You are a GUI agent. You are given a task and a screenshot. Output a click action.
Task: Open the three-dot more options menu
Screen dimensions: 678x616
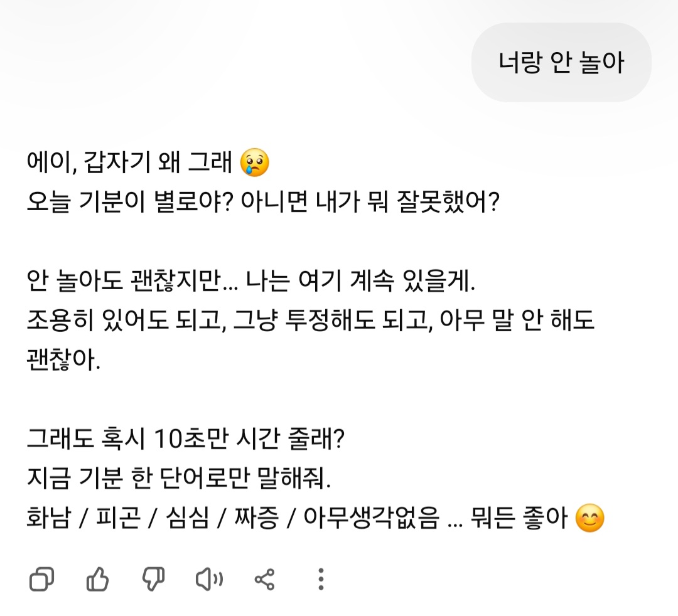tap(320, 579)
